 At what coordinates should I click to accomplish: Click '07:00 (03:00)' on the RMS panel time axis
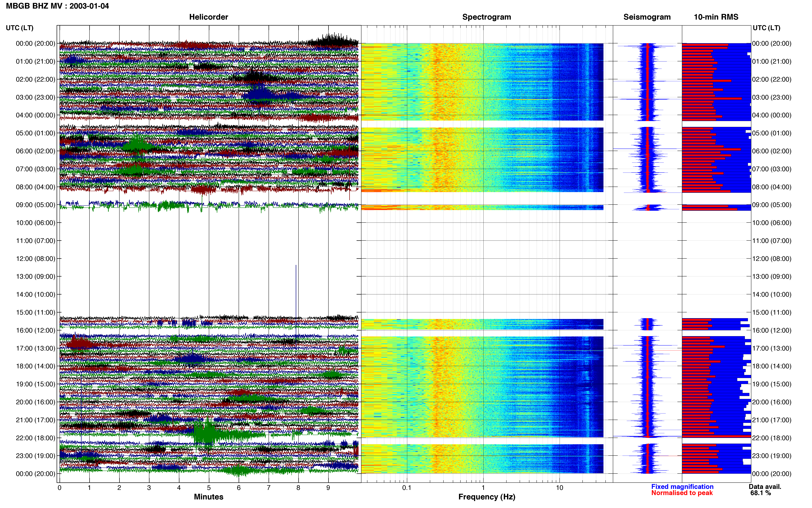(x=772, y=169)
